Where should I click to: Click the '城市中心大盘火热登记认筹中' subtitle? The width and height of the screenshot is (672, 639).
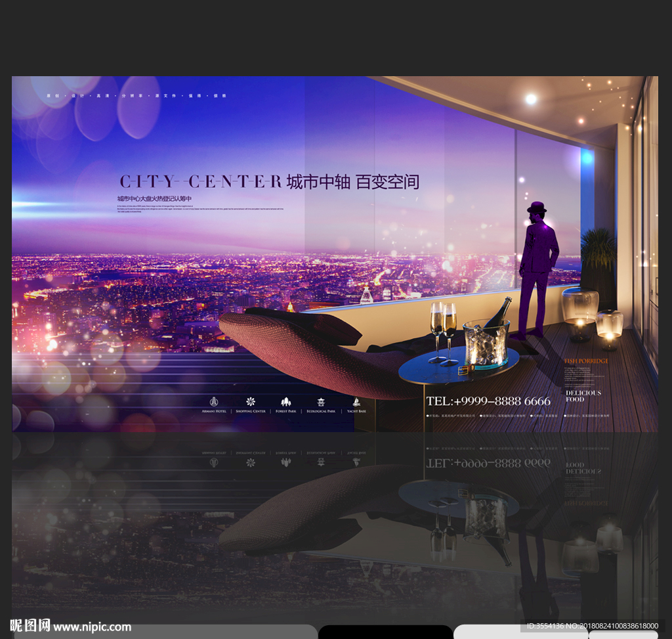pos(155,198)
